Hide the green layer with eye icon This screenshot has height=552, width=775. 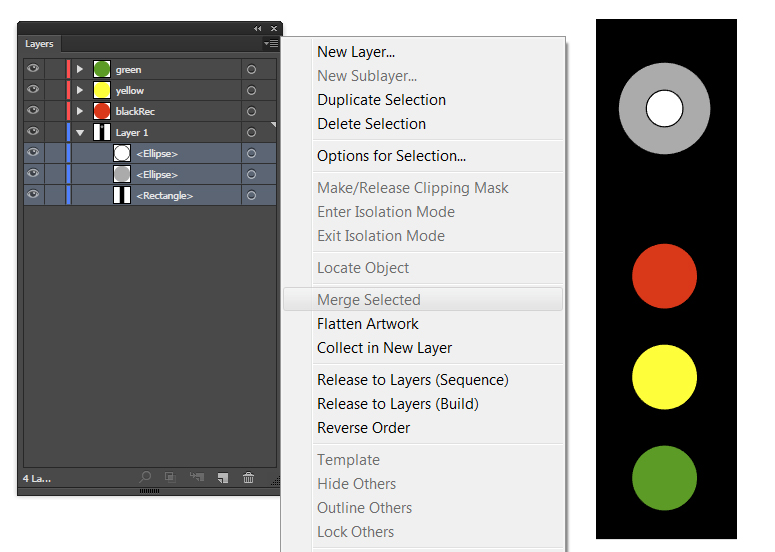point(33,69)
